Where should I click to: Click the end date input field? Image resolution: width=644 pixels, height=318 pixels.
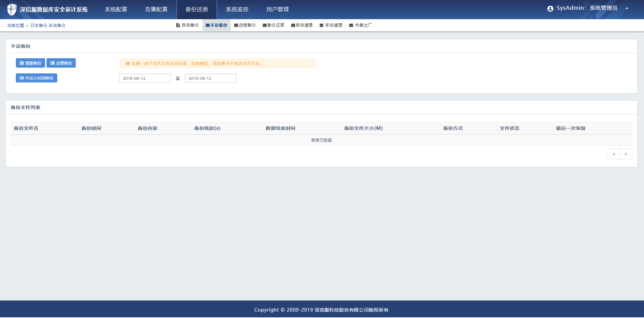[211, 78]
